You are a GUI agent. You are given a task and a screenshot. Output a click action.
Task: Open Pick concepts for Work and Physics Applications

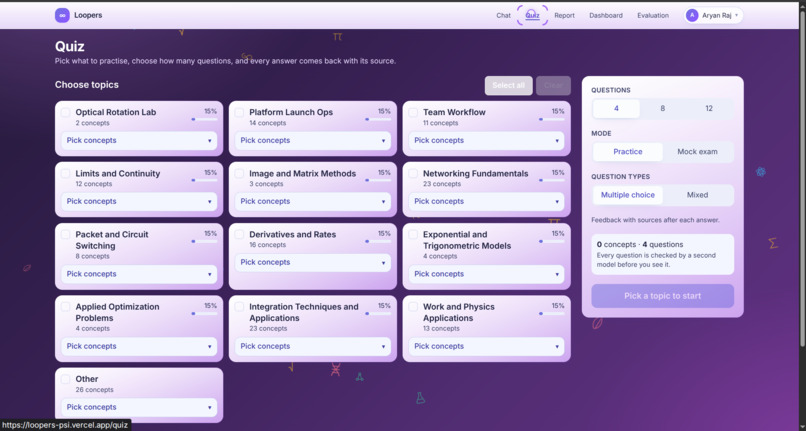pos(486,346)
